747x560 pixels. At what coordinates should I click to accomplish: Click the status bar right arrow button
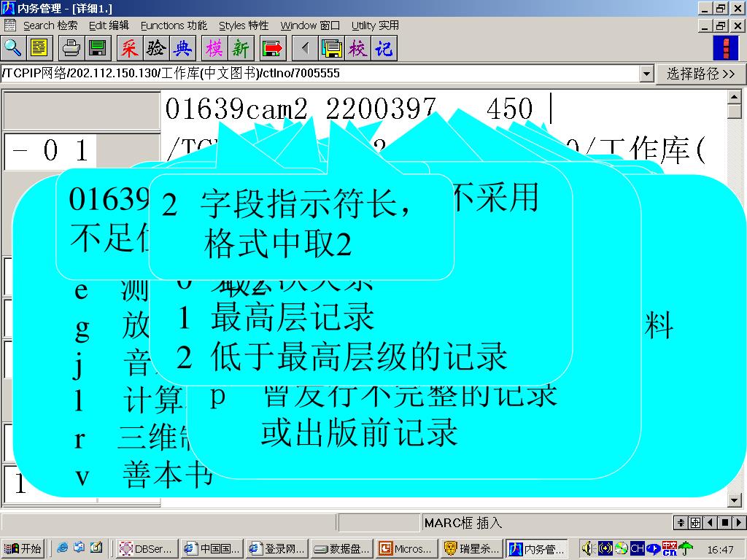(x=739, y=522)
